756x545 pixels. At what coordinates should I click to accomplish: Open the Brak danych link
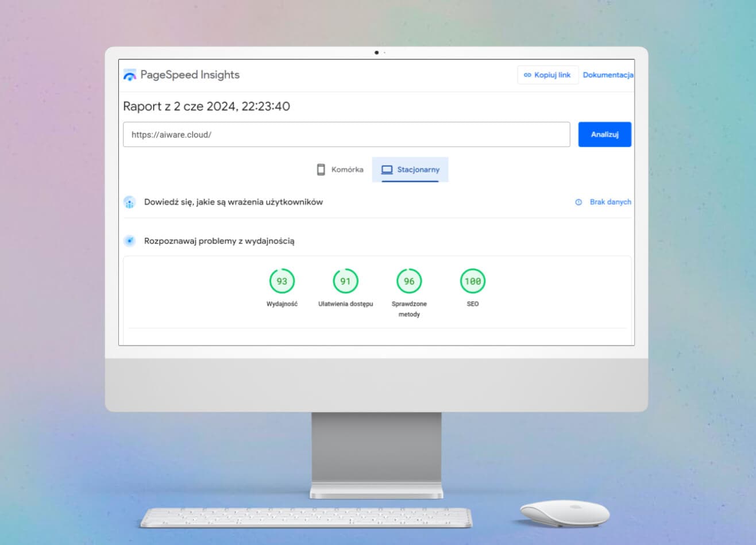coord(610,202)
